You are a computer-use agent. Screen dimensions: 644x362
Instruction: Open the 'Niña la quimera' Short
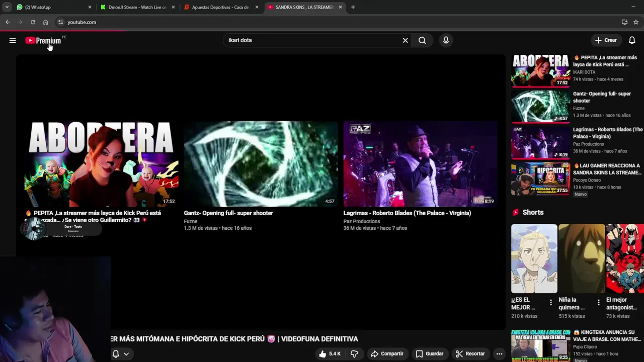[582, 258]
